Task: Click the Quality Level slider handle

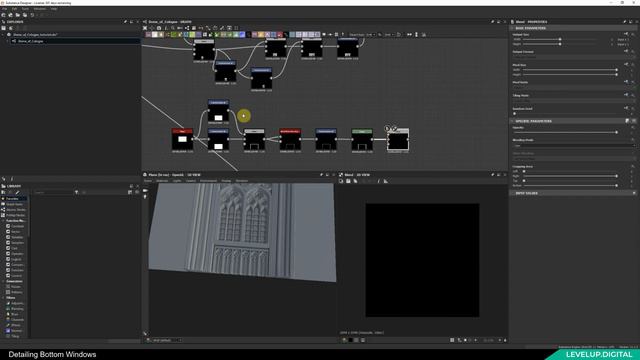Action: tap(515, 113)
